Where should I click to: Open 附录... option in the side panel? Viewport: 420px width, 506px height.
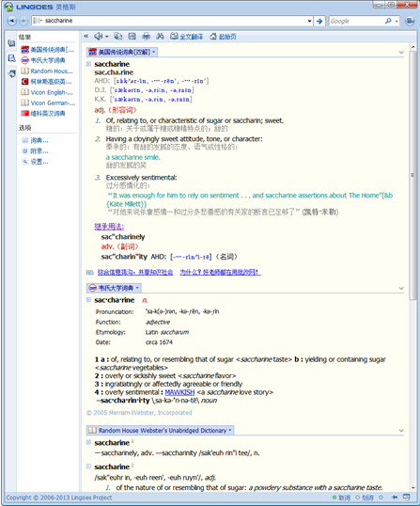[35, 151]
